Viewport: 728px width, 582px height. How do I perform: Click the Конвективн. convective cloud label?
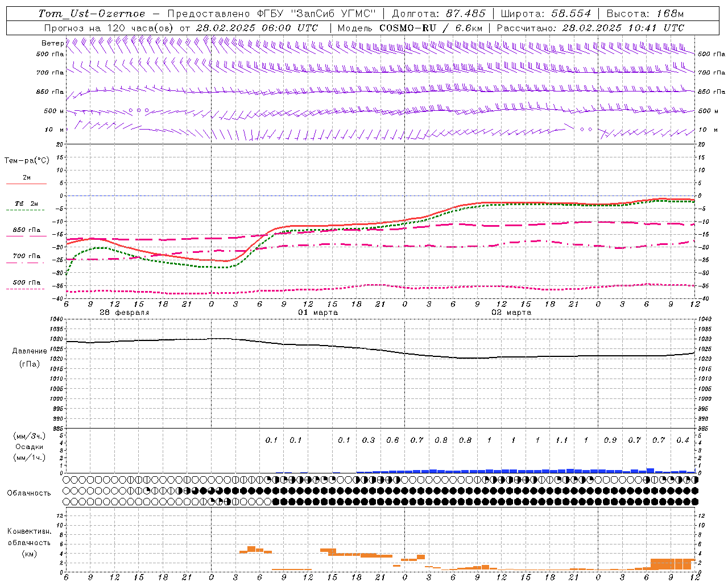click(29, 531)
